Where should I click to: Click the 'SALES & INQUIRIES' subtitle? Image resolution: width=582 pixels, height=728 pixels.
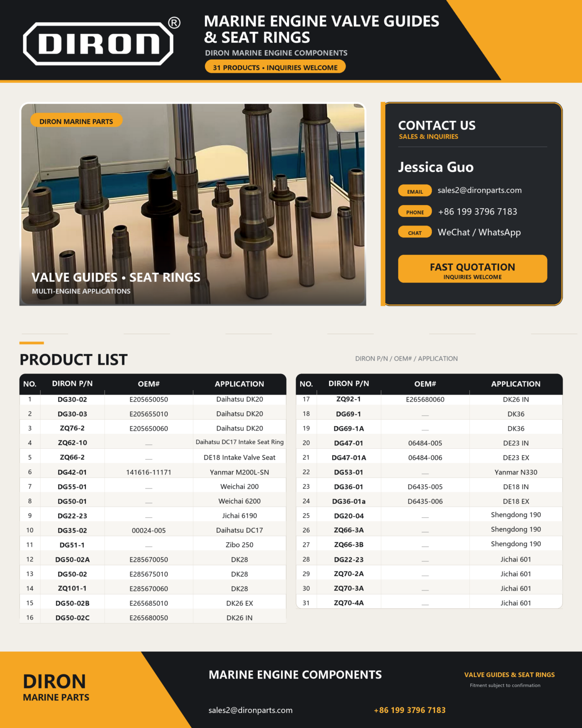[428, 137]
